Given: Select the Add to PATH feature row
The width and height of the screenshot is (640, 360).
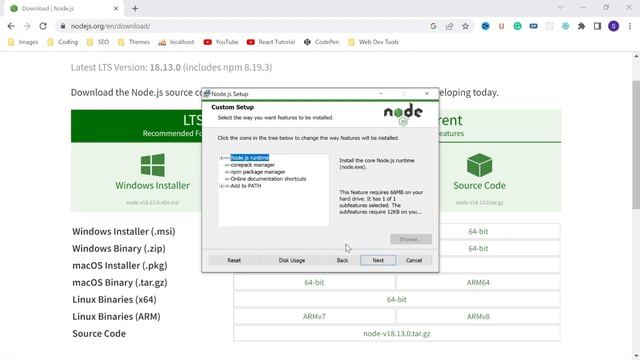Looking at the screenshot, I should point(246,186).
